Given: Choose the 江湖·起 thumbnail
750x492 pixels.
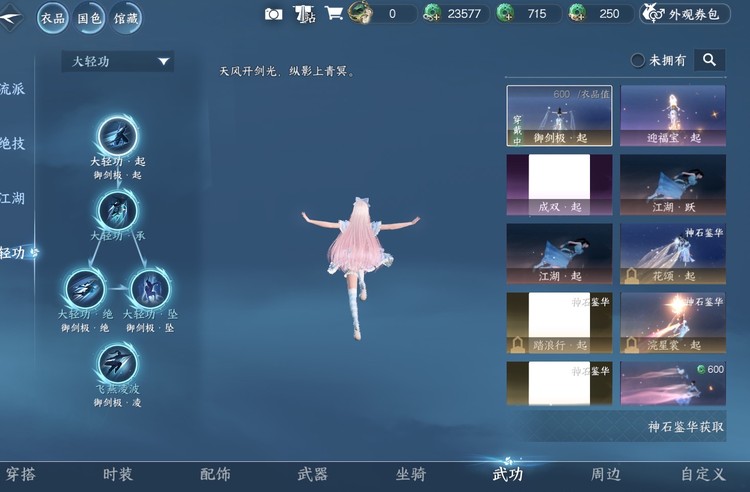Looking at the screenshot, I should (x=559, y=254).
